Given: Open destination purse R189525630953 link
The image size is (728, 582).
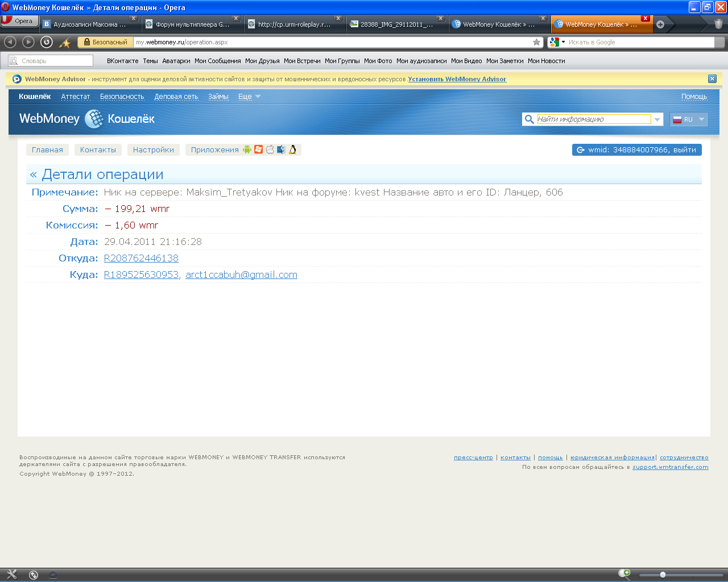Looking at the screenshot, I should coord(141,275).
